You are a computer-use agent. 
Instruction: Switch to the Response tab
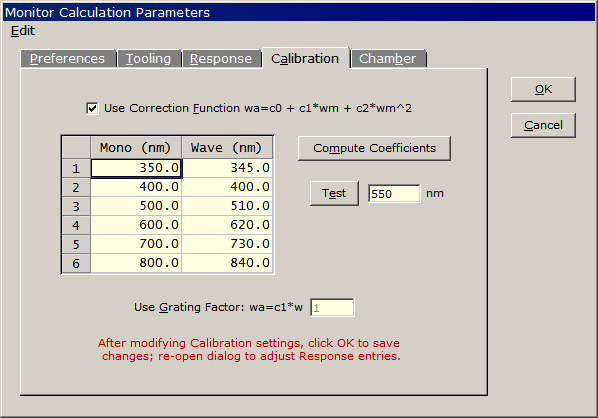click(221, 59)
